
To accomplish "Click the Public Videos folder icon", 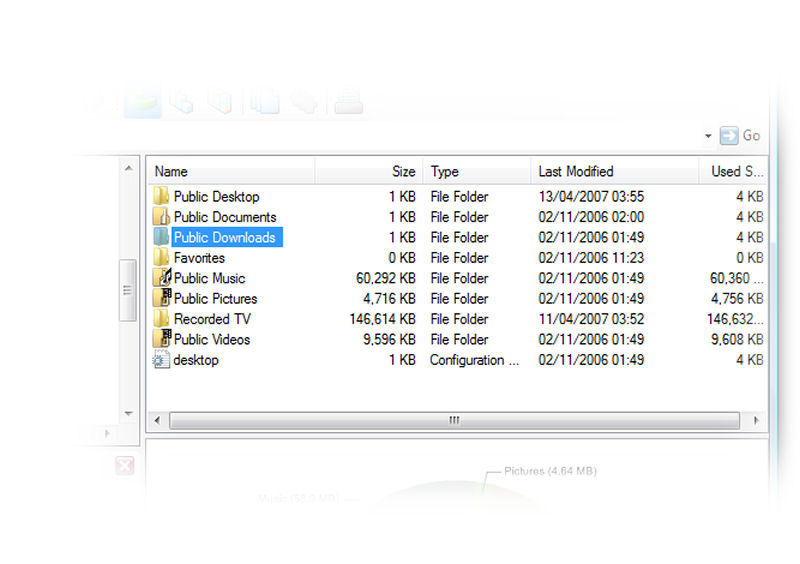I will point(161,339).
